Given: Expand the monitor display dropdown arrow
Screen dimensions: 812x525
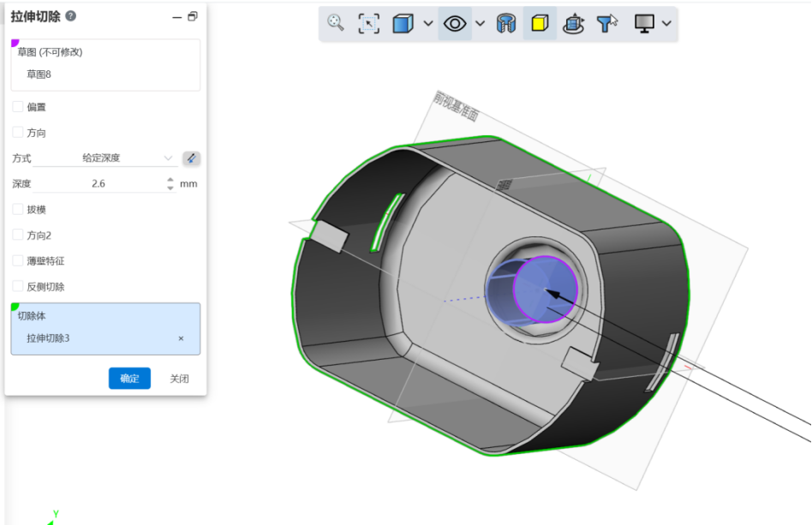Looking at the screenshot, I should [667, 23].
